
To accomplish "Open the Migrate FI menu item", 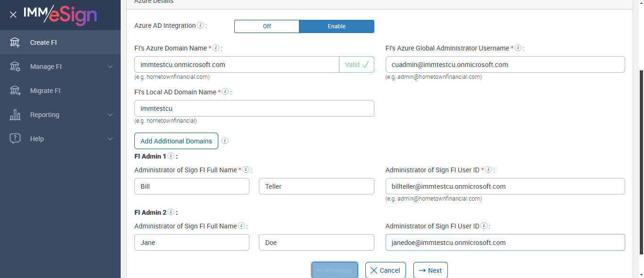I will click(x=45, y=91).
